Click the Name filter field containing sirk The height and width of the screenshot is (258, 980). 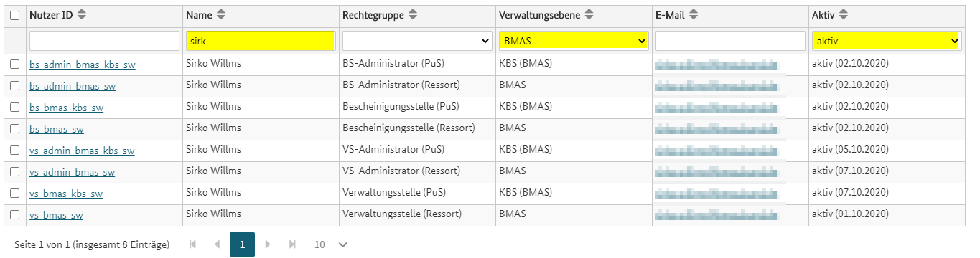click(x=260, y=41)
